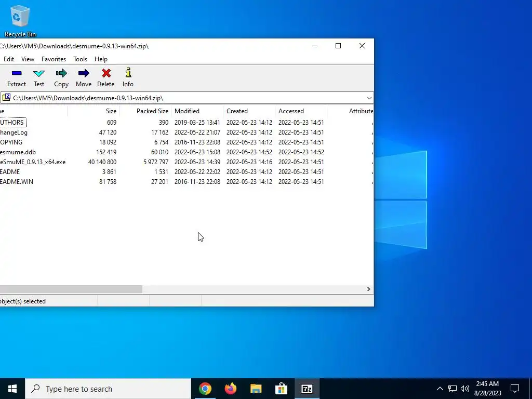The image size is (532, 399).
Task: Open the Windows Start menu
Action: tap(12, 389)
